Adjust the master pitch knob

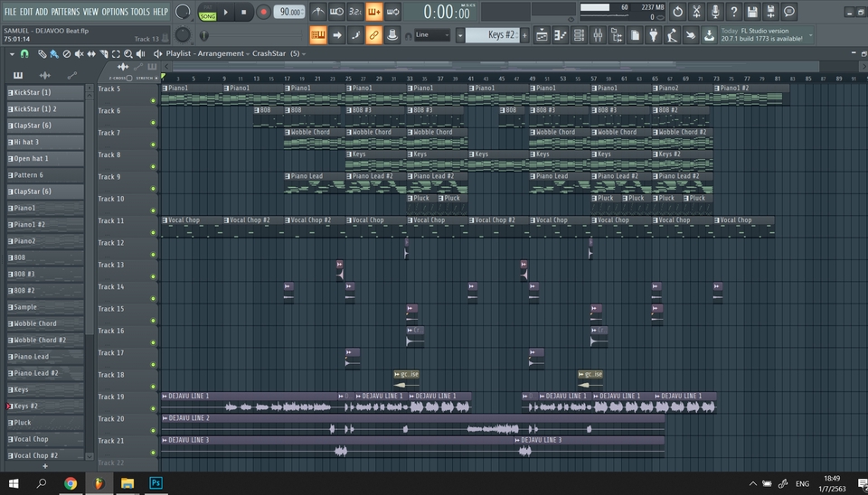pos(182,35)
